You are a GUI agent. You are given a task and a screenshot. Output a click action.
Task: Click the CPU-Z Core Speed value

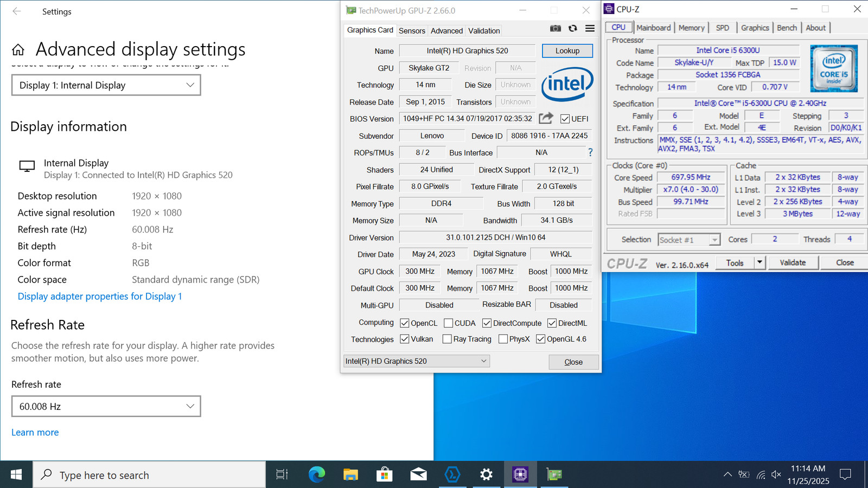(691, 177)
